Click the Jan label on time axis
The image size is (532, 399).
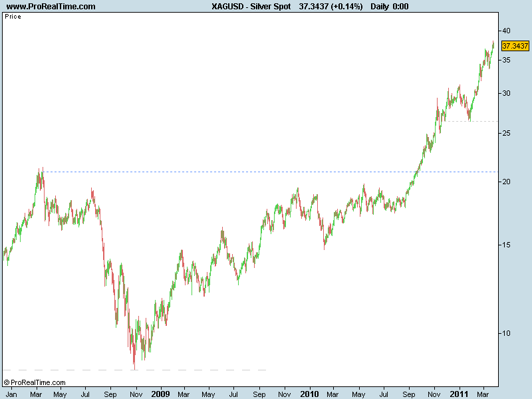click(x=11, y=394)
